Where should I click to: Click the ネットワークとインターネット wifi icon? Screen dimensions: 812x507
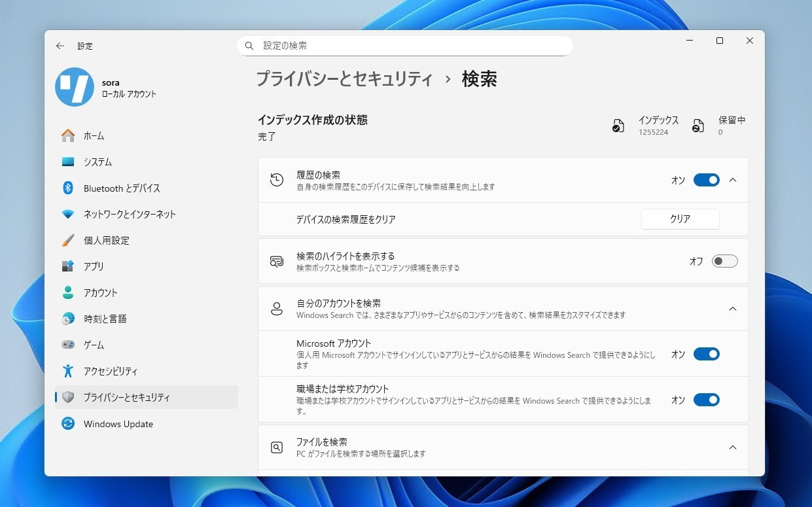pyautogui.click(x=68, y=214)
